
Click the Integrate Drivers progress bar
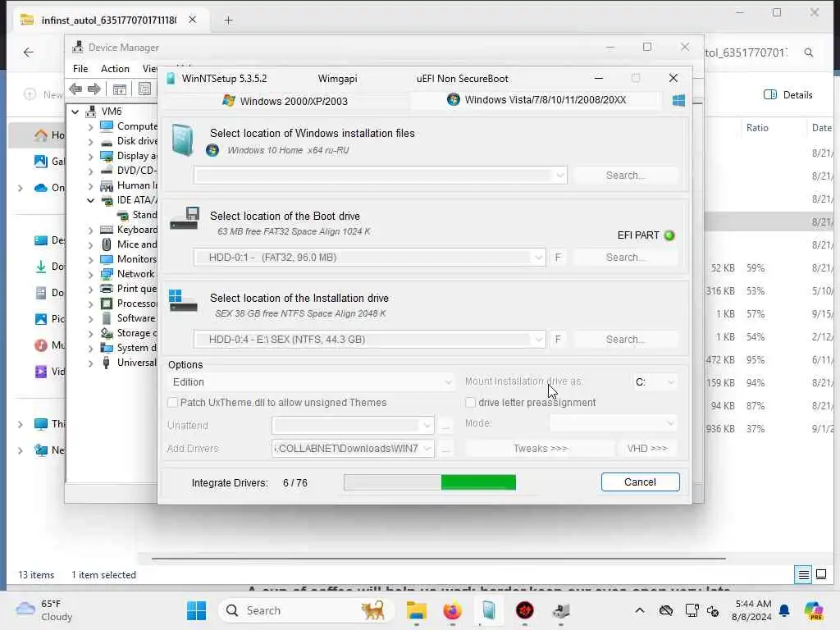[x=430, y=482]
